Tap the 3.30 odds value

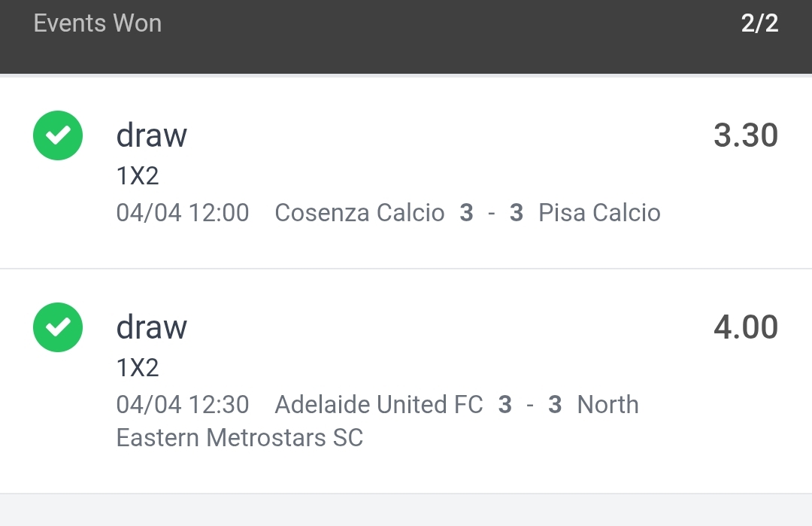point(745,136)
